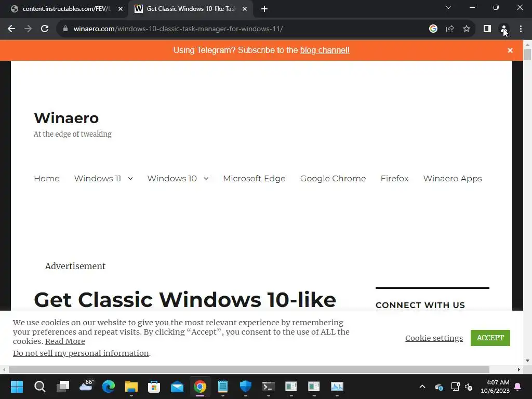Open the Chrome profile menu
Image resolution: width=532 pixels, height=399 pixels.
504,29
